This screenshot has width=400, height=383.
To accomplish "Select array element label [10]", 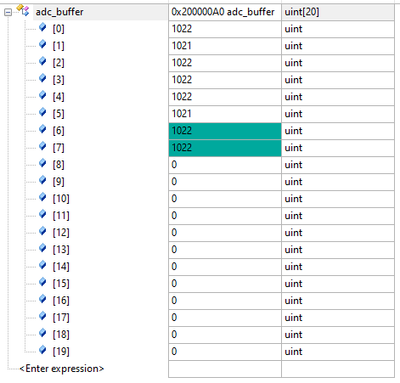I will point(61,199).
